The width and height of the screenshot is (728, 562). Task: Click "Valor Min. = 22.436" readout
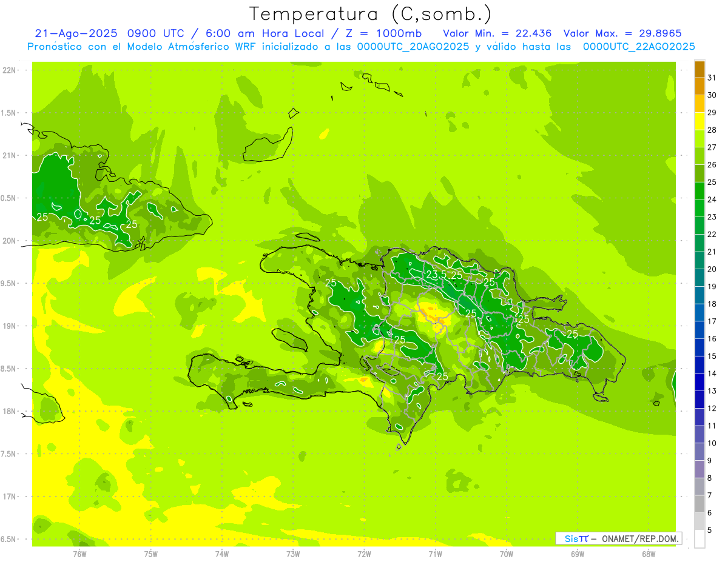coord(497,33)
